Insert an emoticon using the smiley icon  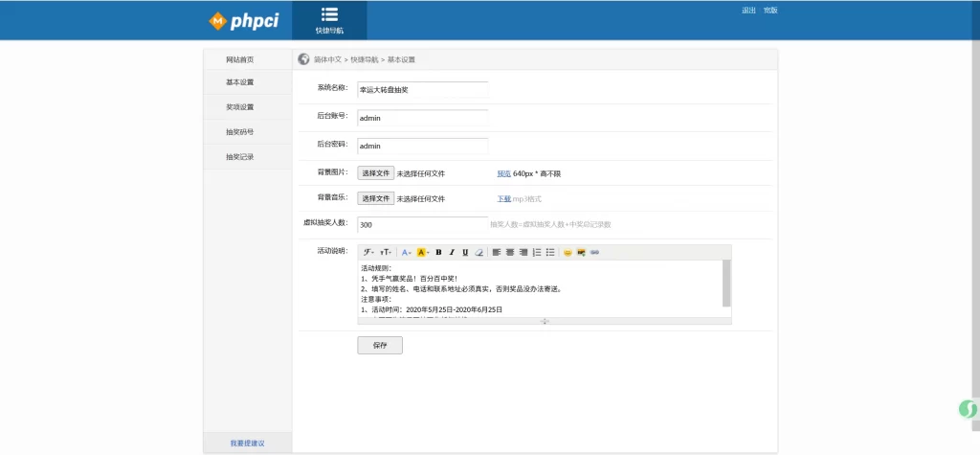568,252
